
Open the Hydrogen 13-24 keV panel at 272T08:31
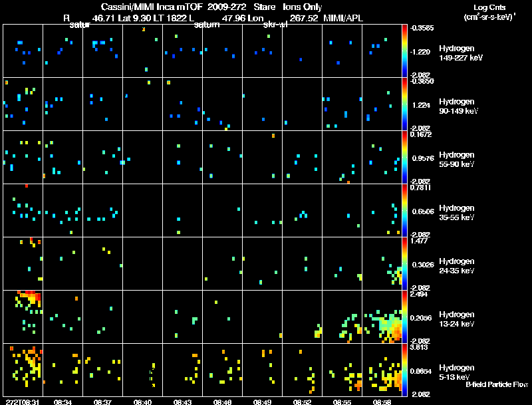(x=23, y=317)
